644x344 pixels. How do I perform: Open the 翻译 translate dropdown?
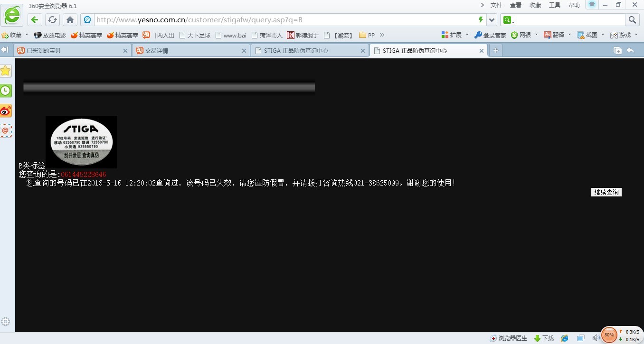pyautogui.click(x=569, y=35)
